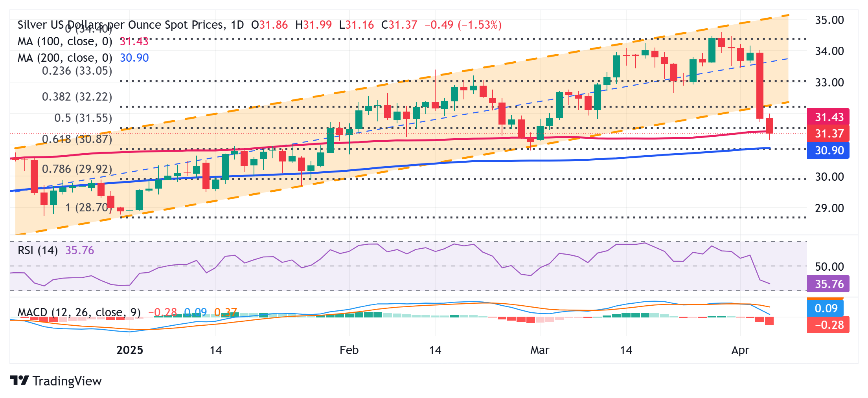The image size is (868, 398).
Task: Click the red 31.37 last price label
Action: (828, 134)
